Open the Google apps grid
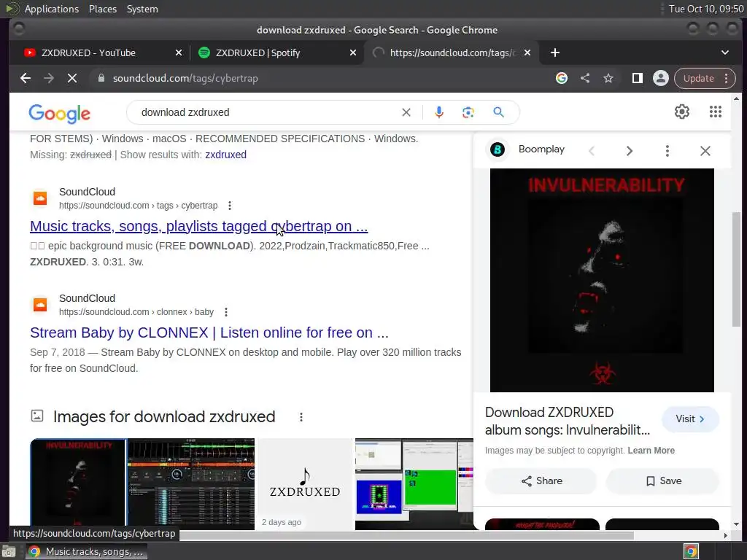The width and height of the screenshot is (747, 560). coord(716,112)
